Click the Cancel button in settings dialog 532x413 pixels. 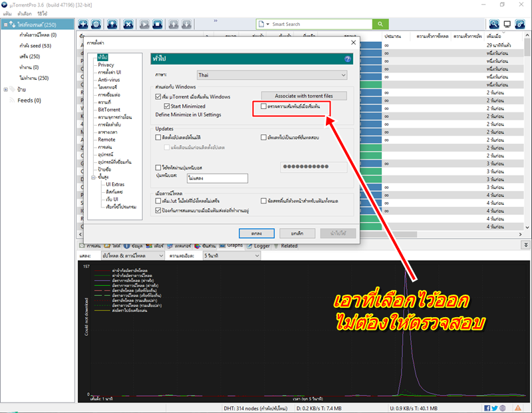[x=297, y=233]
